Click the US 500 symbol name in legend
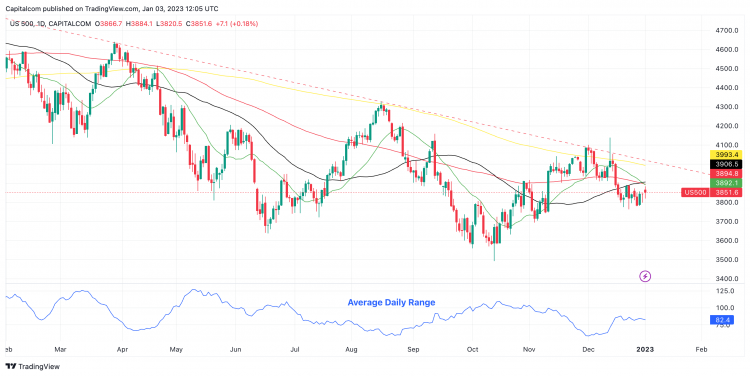 22,23
